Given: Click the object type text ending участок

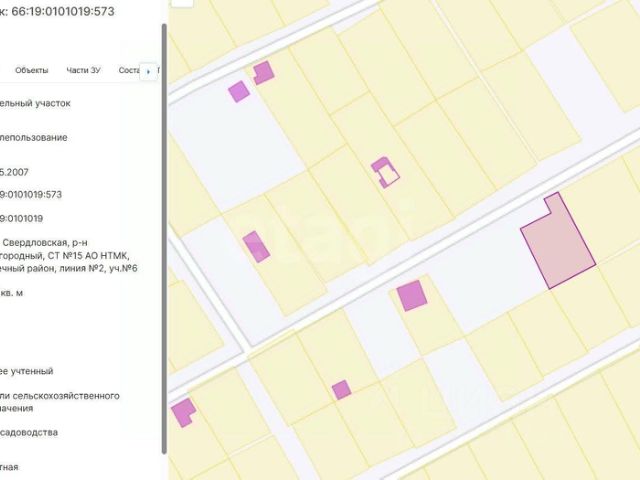Looking at the screenshot, I should 35,103.
